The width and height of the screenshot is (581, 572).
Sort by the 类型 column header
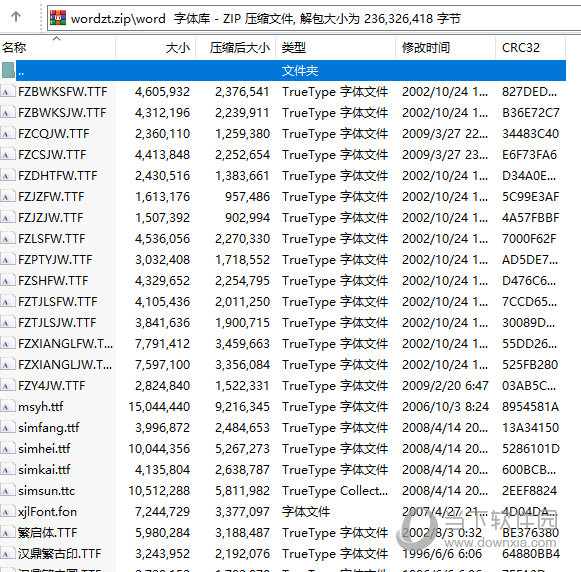tap(336, 47)
